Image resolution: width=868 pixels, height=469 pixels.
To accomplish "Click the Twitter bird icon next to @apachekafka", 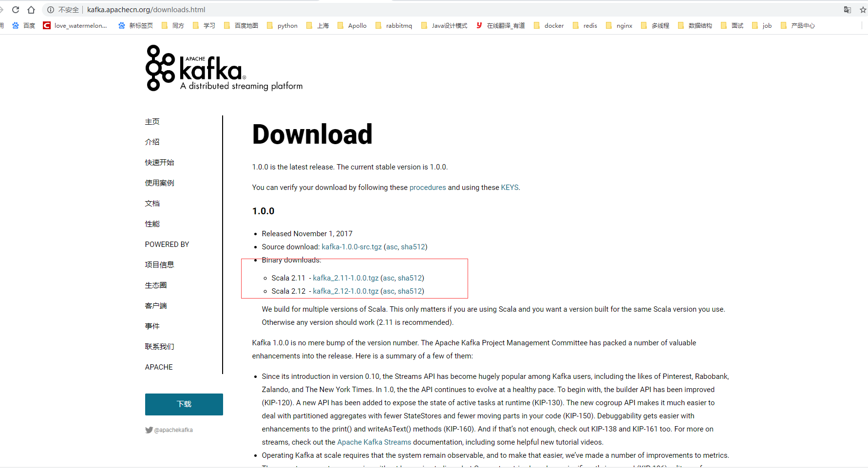I will tap(149, 430).
